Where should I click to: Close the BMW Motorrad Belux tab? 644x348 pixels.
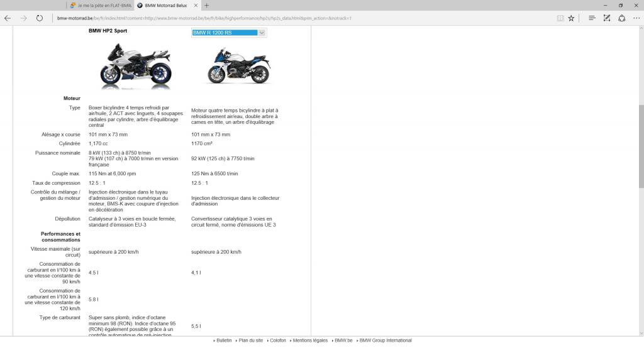196,5
